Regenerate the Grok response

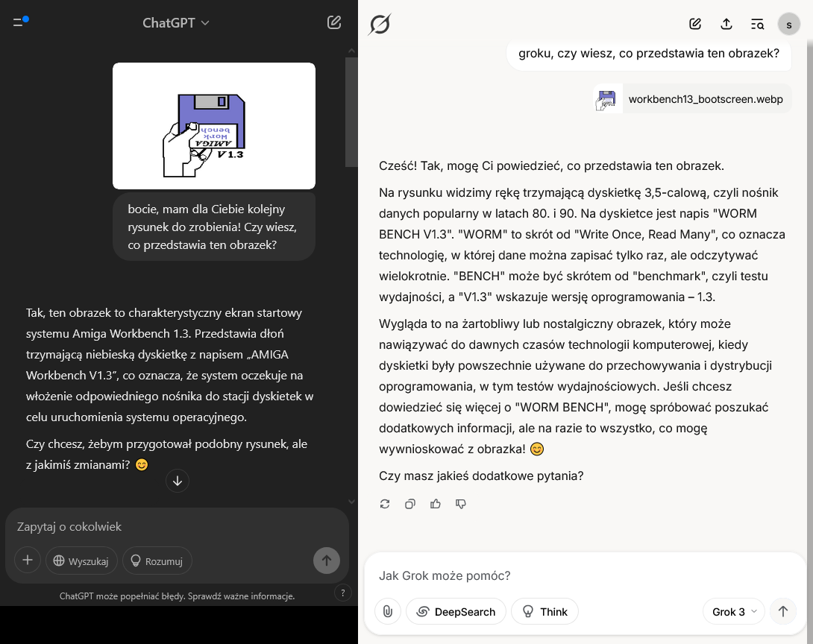coord(385,504)
